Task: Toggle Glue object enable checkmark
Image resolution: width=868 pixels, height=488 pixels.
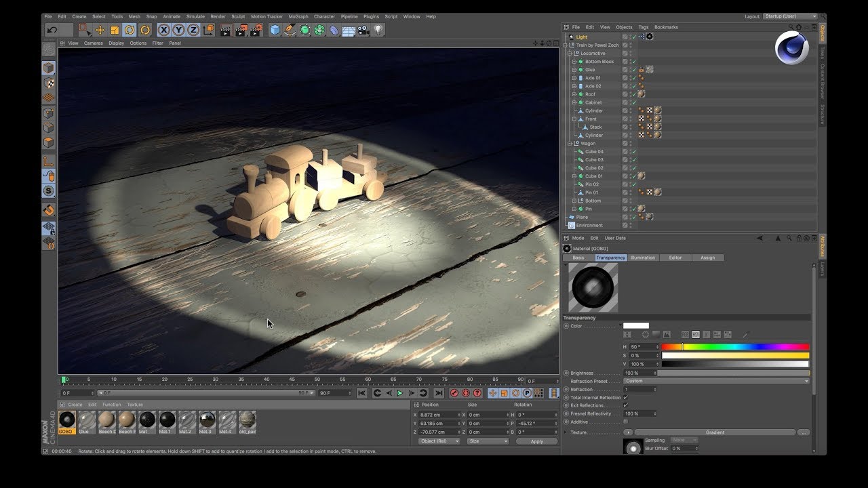Action: click(x=633, y=70)
